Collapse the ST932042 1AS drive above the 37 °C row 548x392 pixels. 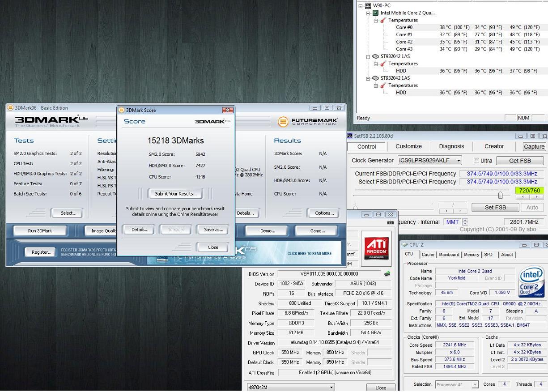click(369, 56)
